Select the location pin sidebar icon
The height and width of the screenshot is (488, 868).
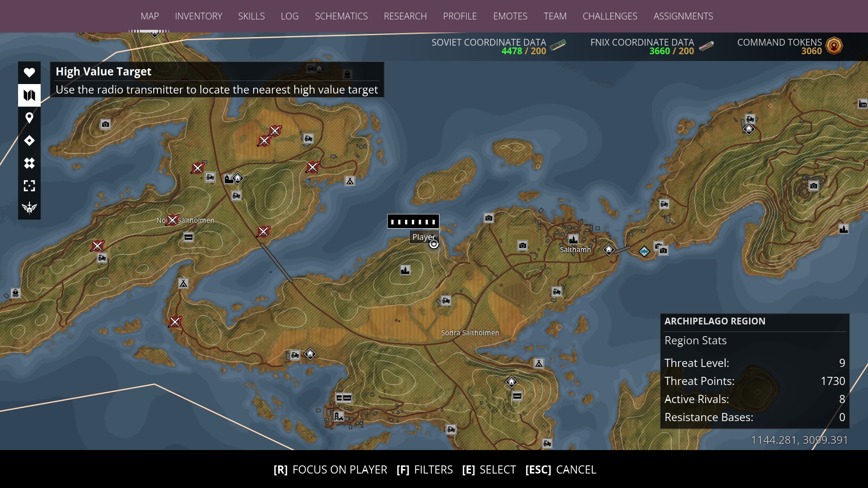(x=29, y=118)
